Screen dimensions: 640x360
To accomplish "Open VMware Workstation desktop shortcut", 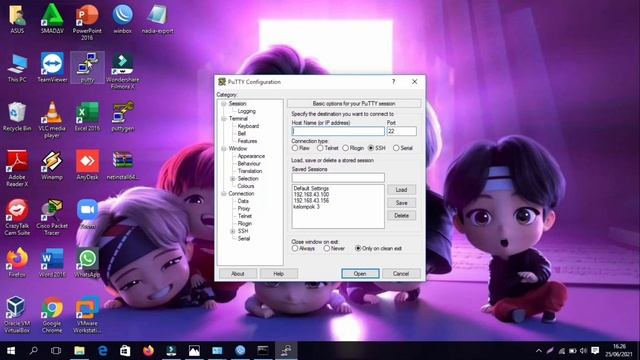I will click(x=87, y=315).
